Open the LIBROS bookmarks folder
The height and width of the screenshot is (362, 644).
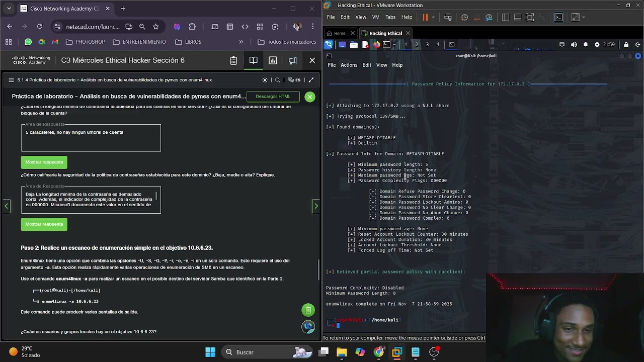pyautogui.click(x=188, y=42)
